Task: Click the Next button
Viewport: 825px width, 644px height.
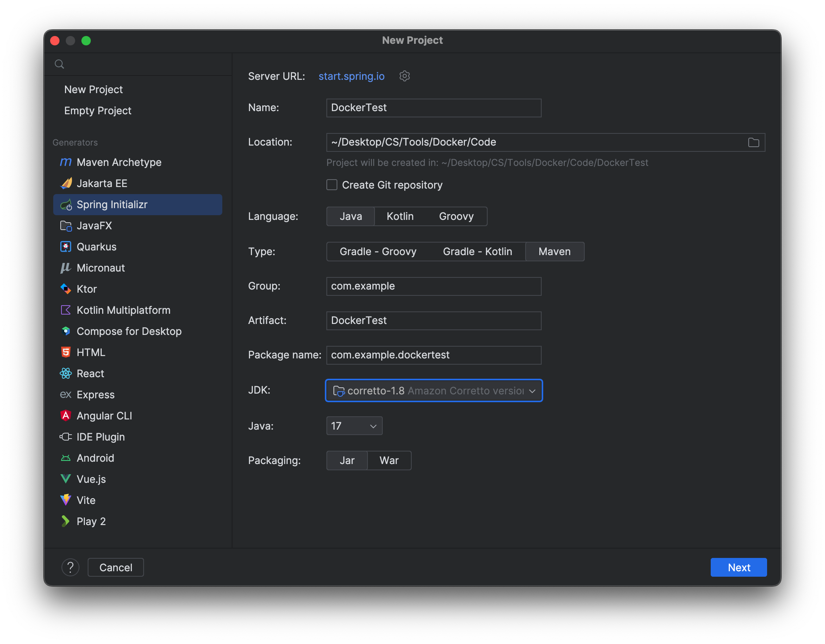Action: coord(739,567)
